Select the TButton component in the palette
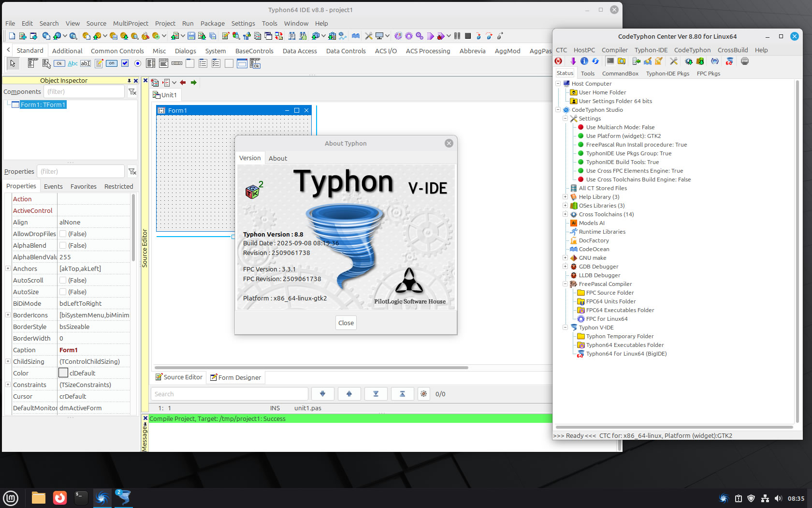812x508 pixels. coord(59,63)
